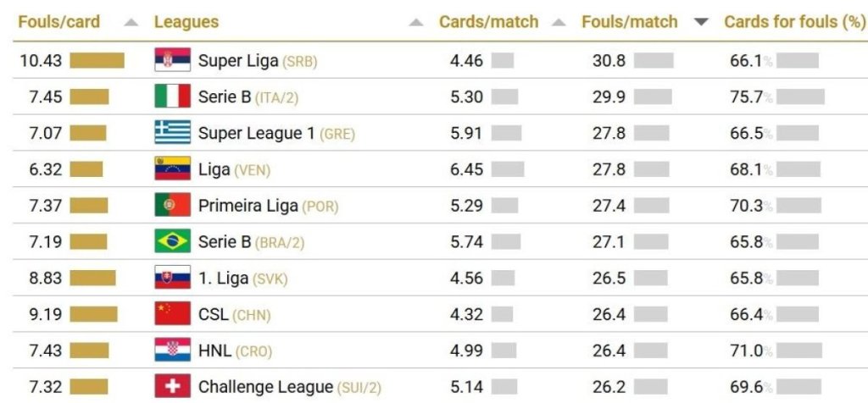
Task: Click the Serbia flag icon
Action: click(x=172, y=60)
